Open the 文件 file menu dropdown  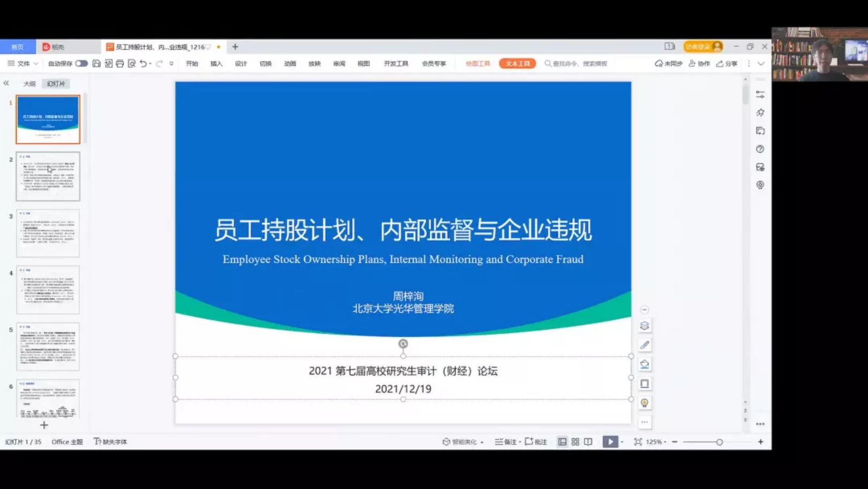(x=23, y=63)
